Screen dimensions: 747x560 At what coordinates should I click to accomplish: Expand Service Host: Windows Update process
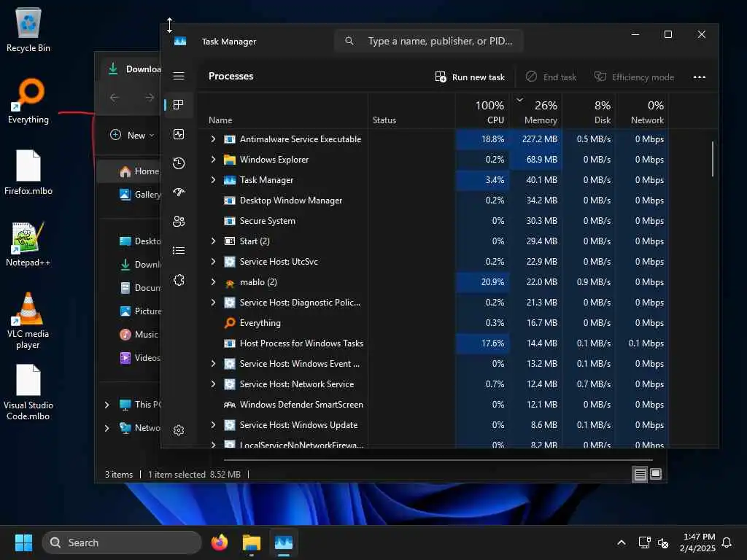213,425
